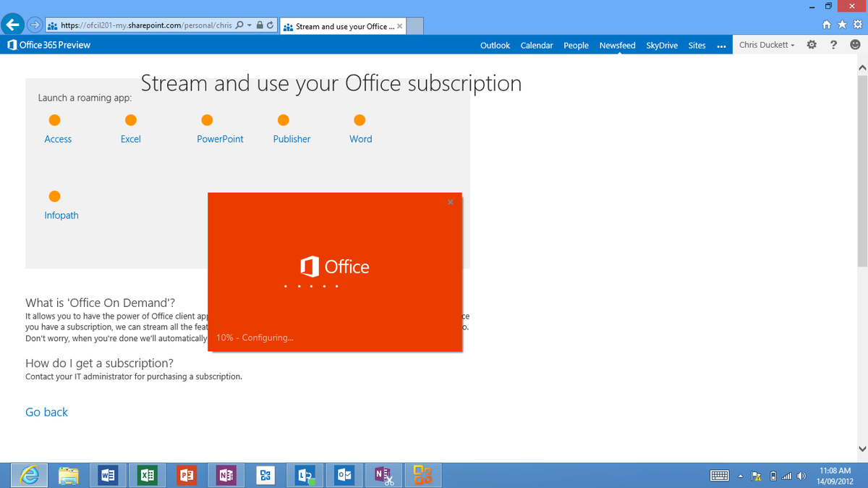Open Internet Explorer in taskbar
The image size is (868, 488).
coord(29,475)
